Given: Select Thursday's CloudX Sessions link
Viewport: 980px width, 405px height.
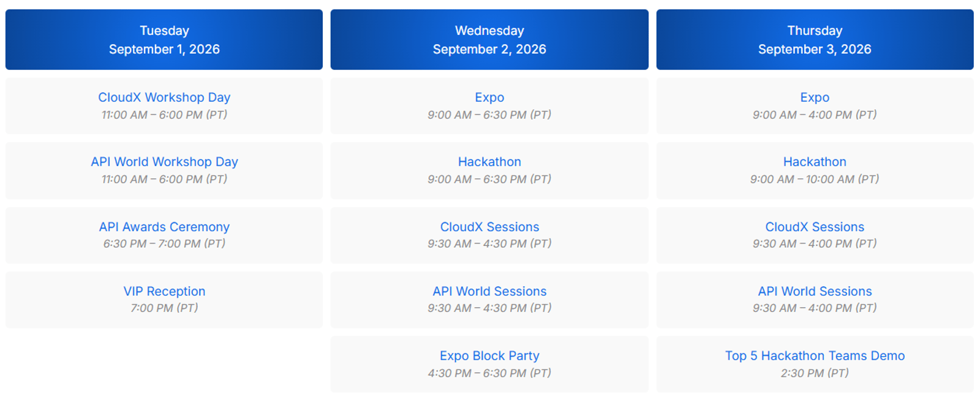Looking at the screenshot, I should tap(815, 226).
